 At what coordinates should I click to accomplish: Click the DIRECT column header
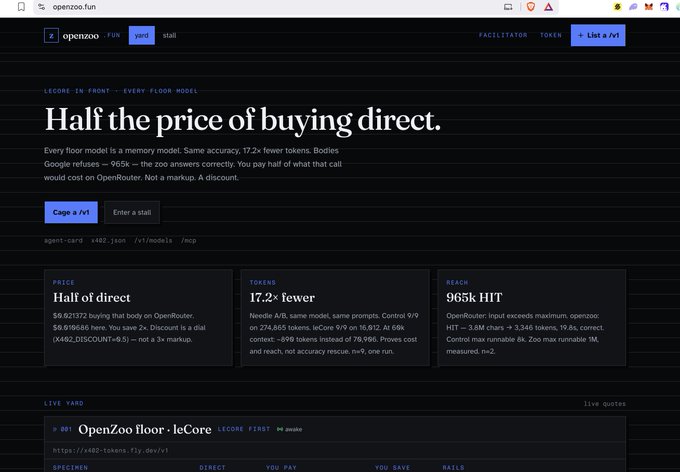pyautogui.click(x=212, y=468)
